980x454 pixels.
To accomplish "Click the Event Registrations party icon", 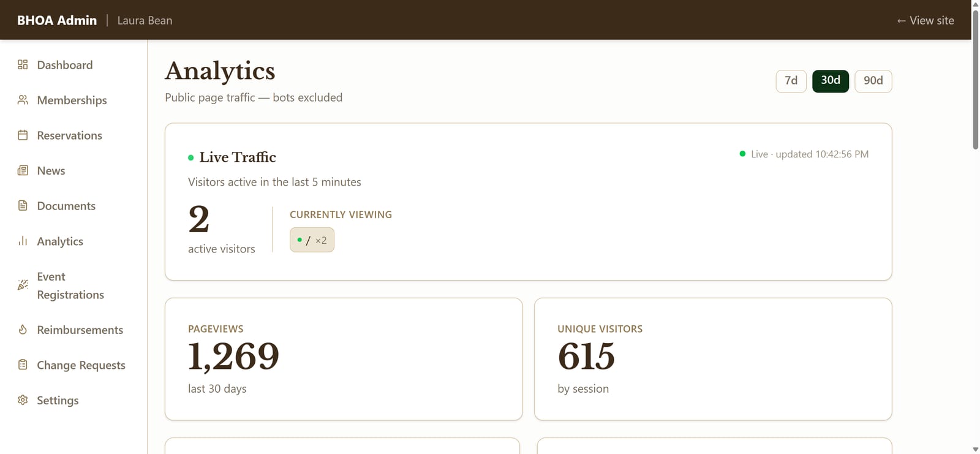I will click(x=23, y=285).
